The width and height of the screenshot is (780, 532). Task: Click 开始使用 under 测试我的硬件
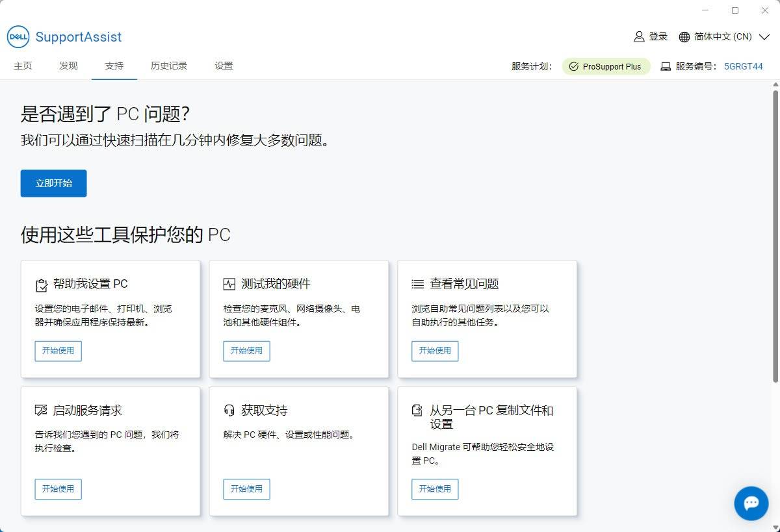(x=246, y=351)
